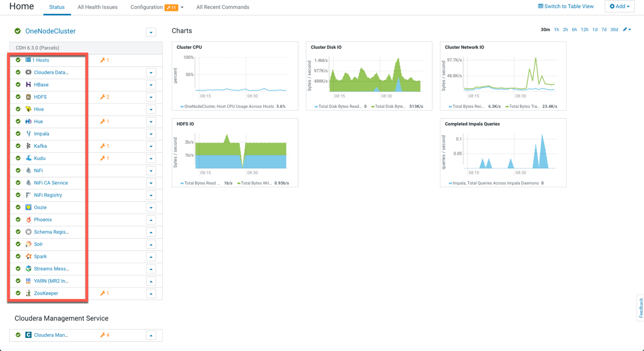The width and height of the screenshot is (644, 351).
Task: Click the HDFS wrench configuration warning
Action: (x=105, y=97)
